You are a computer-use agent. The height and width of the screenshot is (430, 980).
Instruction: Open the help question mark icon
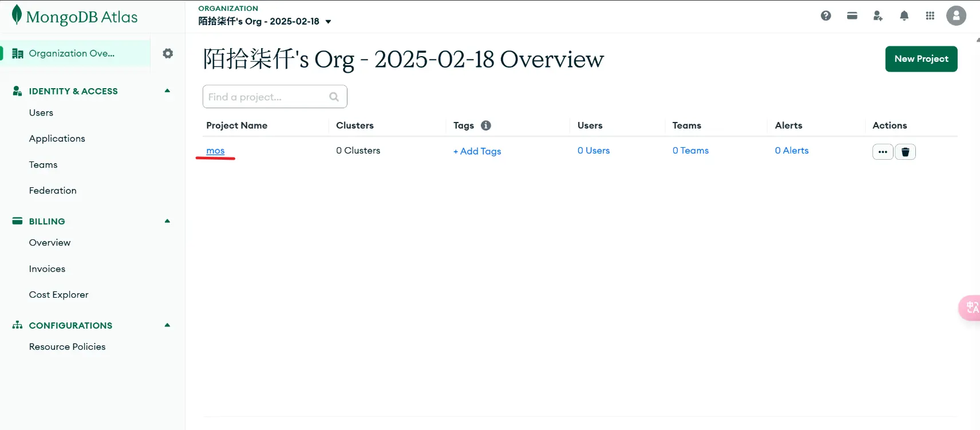[825, 16]
